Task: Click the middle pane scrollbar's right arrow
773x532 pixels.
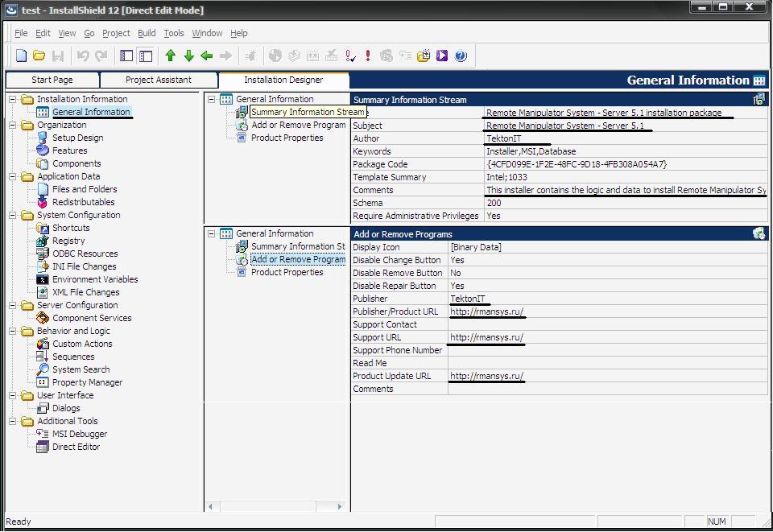Action: pyautogui.click(x=339, y=506)
